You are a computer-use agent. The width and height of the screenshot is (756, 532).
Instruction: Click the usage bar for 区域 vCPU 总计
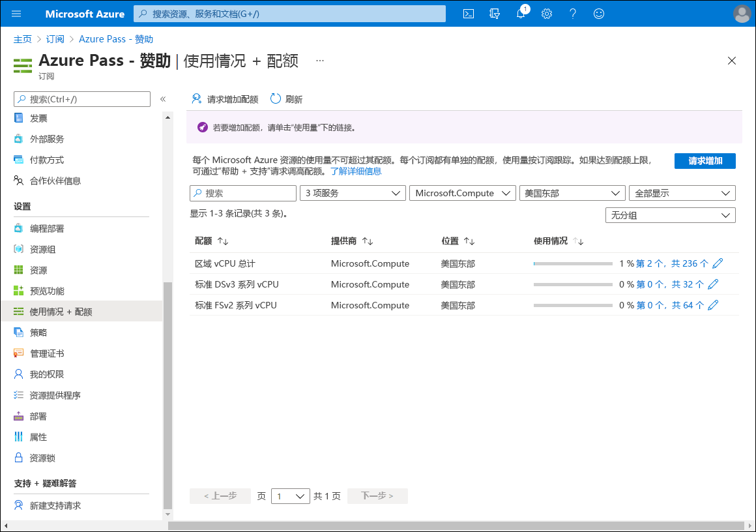pos(573,264)
